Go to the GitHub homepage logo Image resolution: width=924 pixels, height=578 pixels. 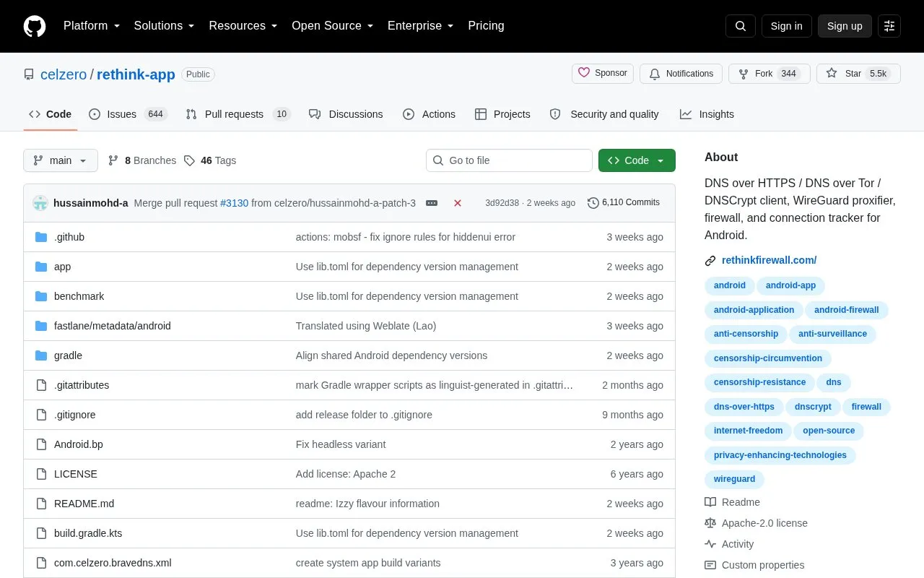35,26
